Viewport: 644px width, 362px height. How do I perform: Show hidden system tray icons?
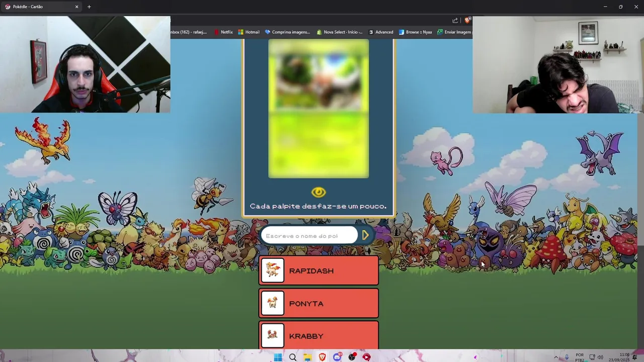point(556,357)
